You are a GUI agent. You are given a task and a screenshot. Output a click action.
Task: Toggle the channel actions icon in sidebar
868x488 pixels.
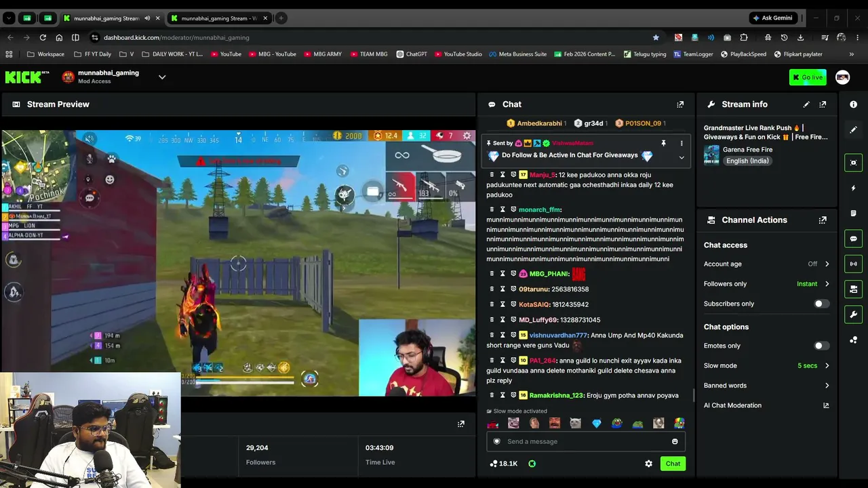(x=854, y=289)
